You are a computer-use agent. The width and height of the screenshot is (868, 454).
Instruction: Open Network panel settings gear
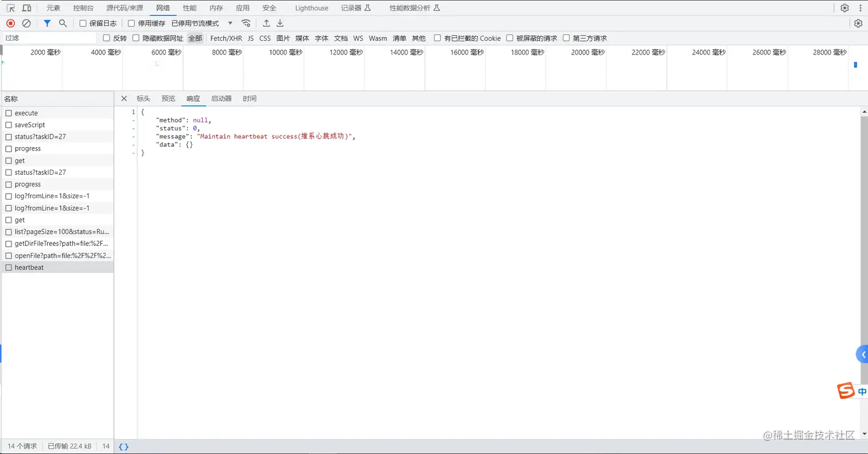click(858, 24)
